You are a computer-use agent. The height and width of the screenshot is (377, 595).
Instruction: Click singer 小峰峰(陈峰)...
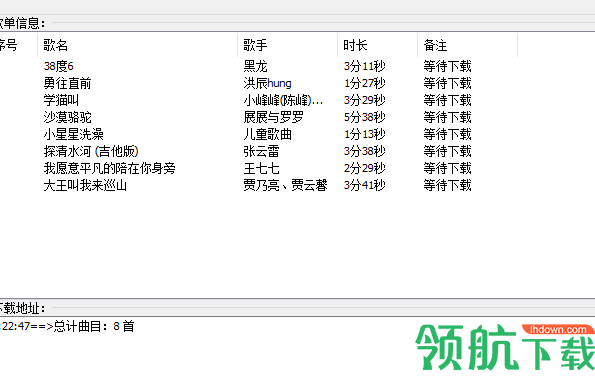pos(283,101)
